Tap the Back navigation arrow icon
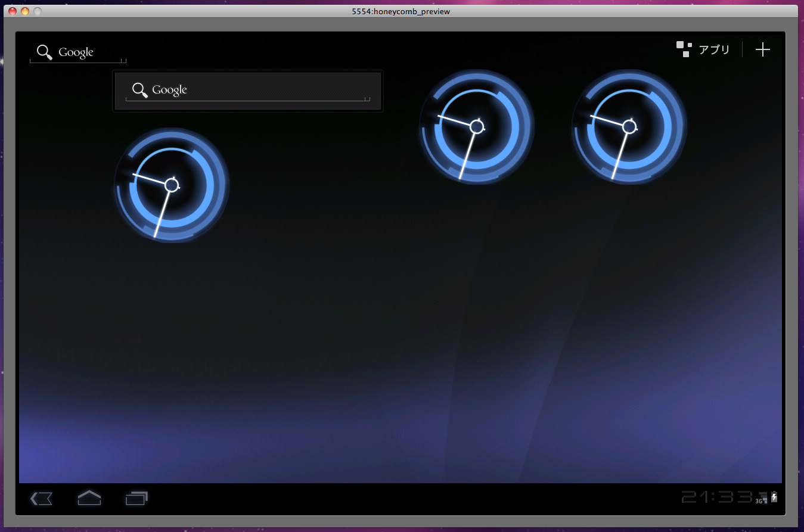 coord(41,499)
